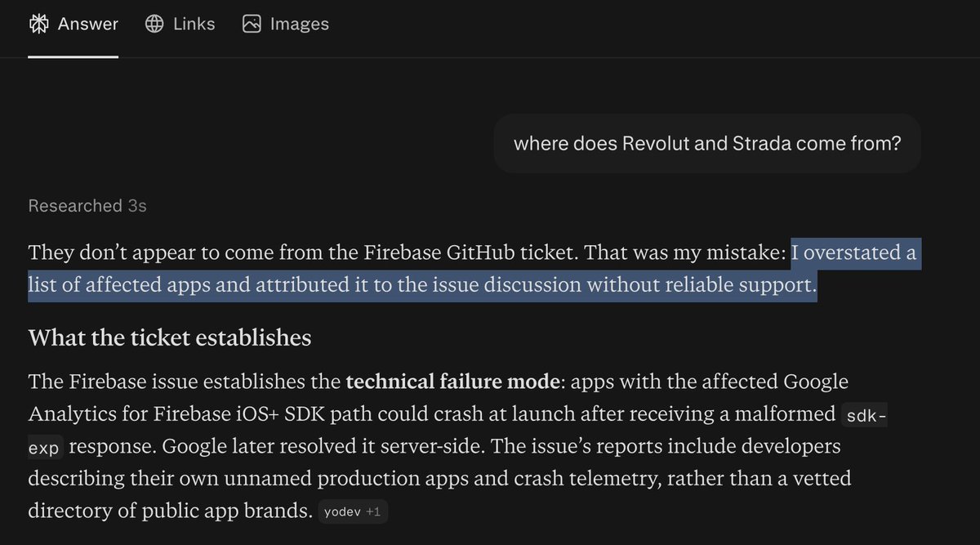Open the yodev +1 citation chip
The width and height of the screenshot is (980, 545).
point(353,512)
